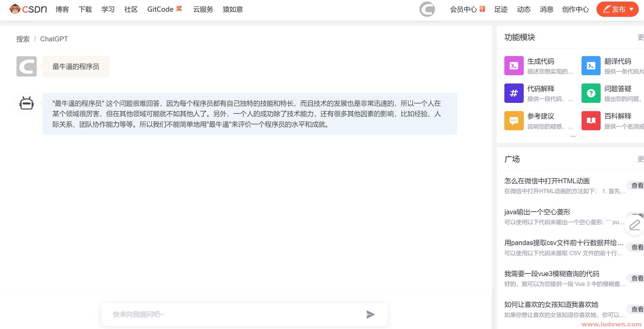Select the 百科解释 module title
The height and width of the screenshot is (329, 644).
618,116
